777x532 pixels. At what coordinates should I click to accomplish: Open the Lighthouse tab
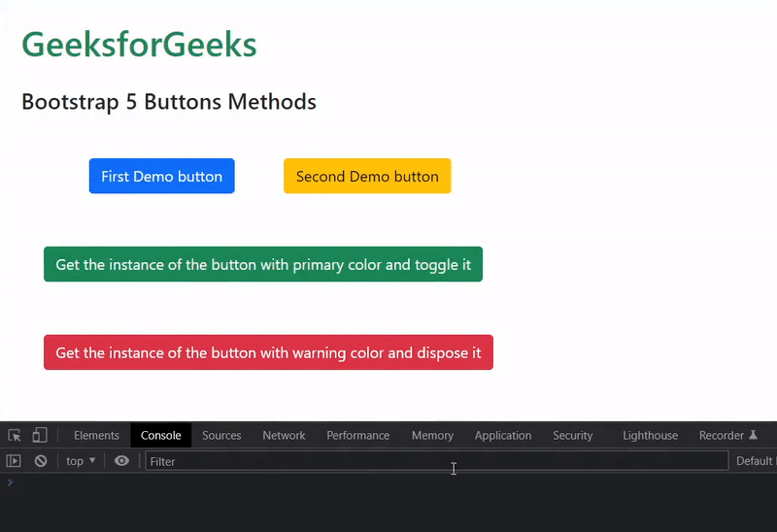click(x=650, y=436)
